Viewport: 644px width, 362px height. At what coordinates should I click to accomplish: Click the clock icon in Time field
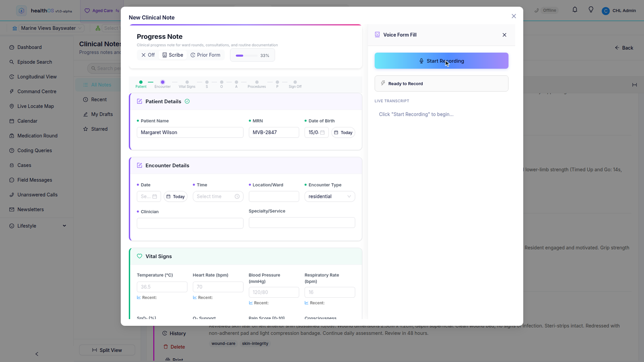click(x=237, y=197)
